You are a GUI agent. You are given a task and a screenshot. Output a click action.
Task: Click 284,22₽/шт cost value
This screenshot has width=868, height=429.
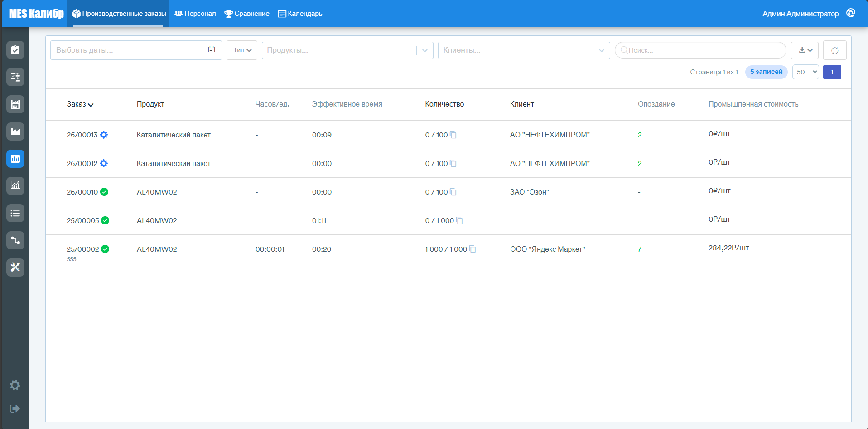point(729,248)
